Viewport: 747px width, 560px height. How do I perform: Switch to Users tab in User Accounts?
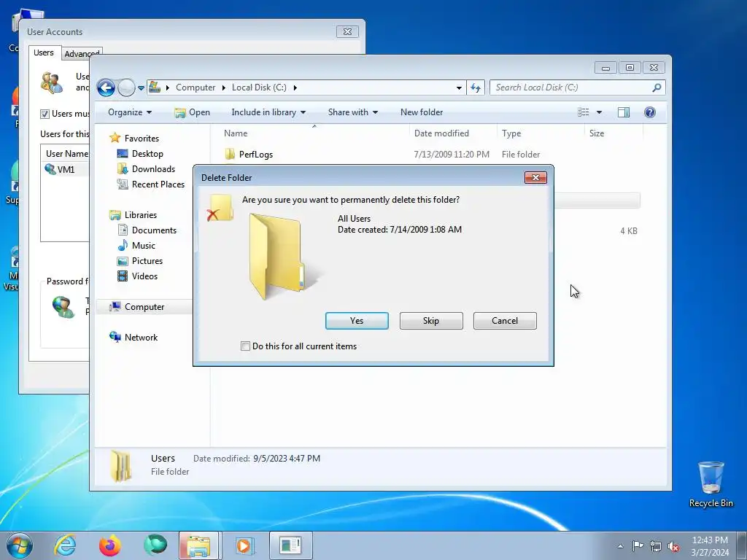[x=44, y=52]
